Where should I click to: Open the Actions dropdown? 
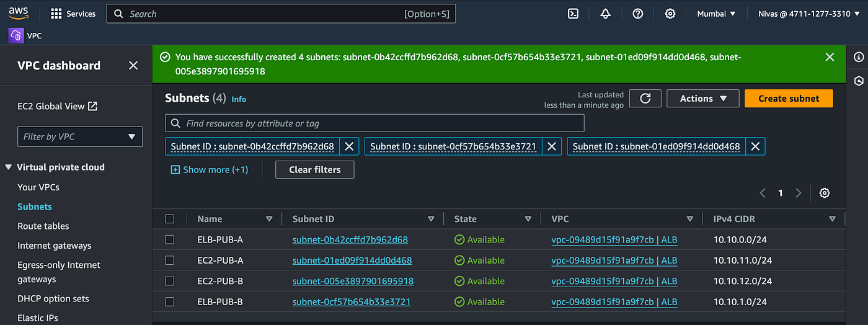(703, 99)
